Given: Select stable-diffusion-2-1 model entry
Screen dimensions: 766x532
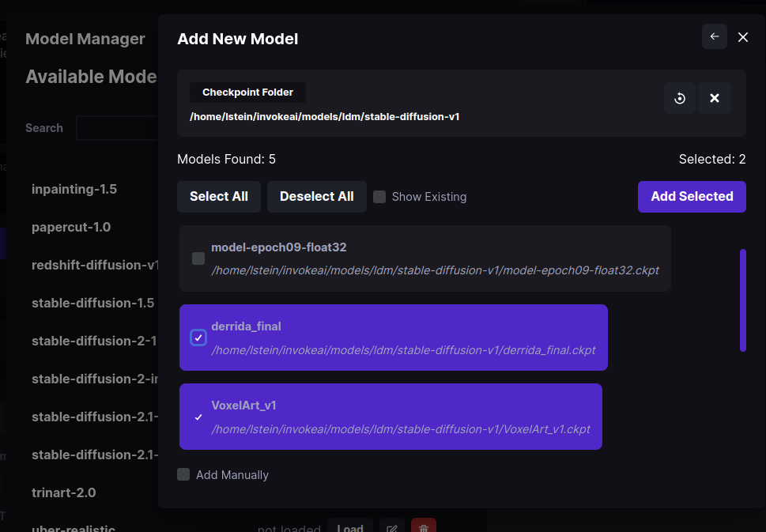Looking at the screenshot, I should (94, 341).
